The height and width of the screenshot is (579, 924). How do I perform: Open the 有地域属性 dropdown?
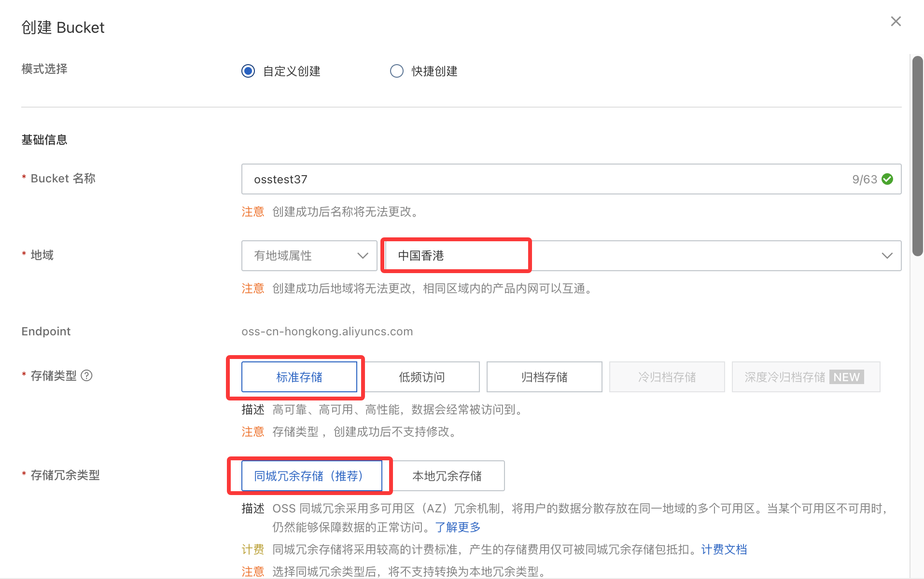tap(309, 256)
